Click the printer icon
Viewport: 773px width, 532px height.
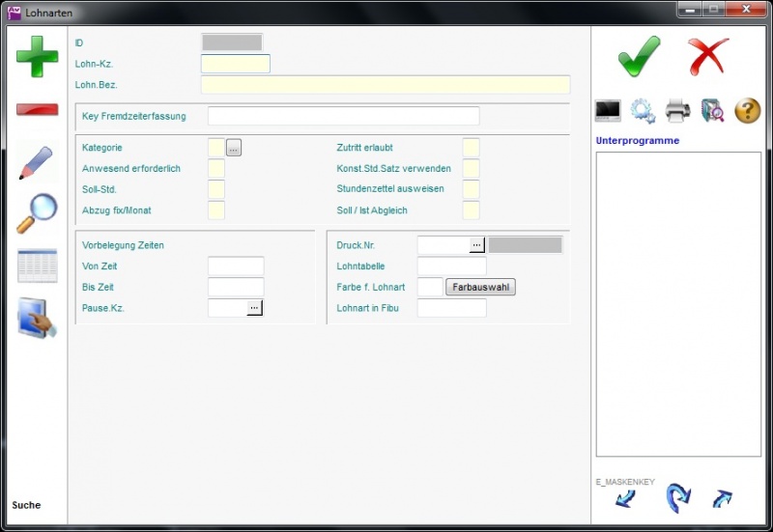(677, 111)
